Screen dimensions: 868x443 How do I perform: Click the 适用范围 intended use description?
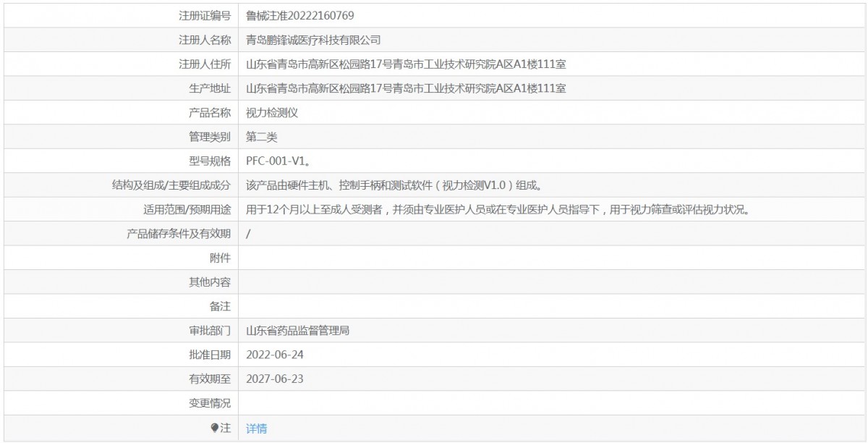click(x=496, y=209)
